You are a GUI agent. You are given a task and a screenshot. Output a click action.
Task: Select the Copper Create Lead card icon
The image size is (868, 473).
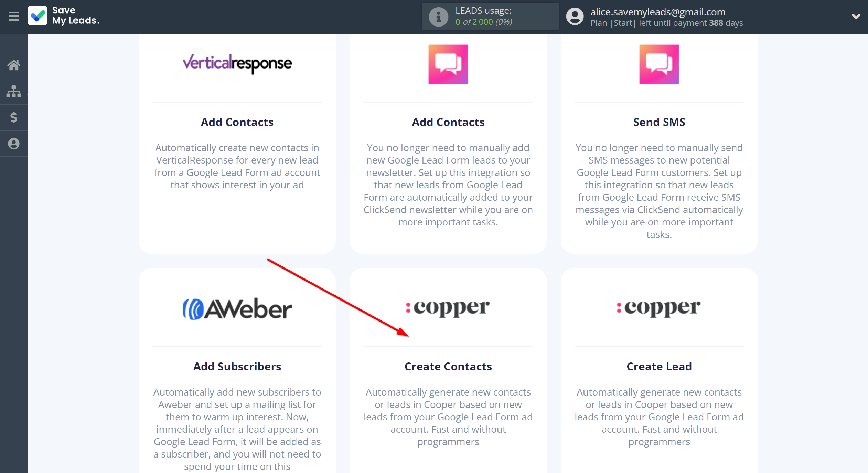point(658,307)
